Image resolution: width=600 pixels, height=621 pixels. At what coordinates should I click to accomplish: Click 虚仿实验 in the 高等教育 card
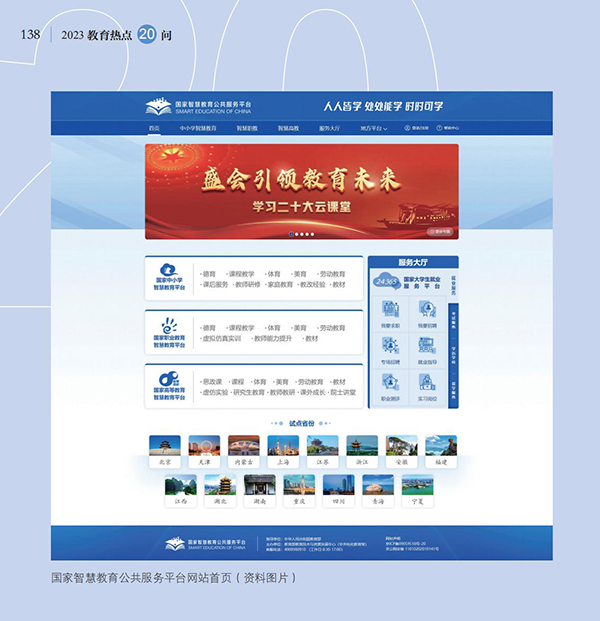(215, 392)
